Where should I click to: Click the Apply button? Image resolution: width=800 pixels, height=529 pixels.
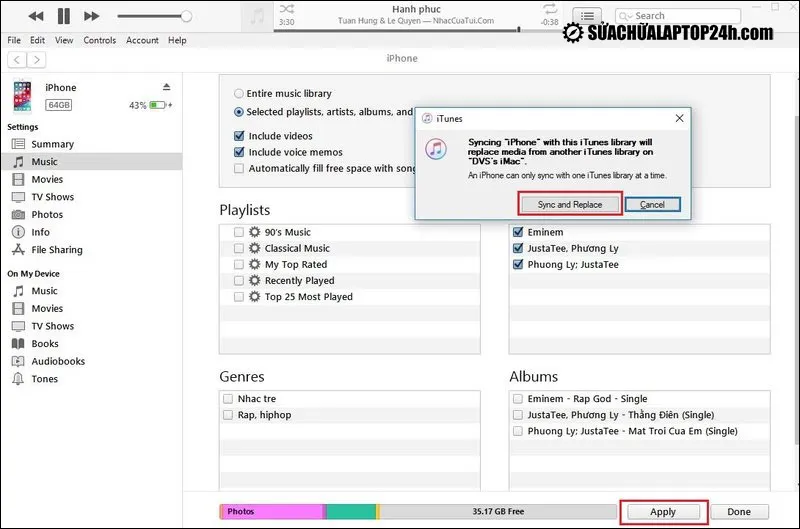pos(663,512)
